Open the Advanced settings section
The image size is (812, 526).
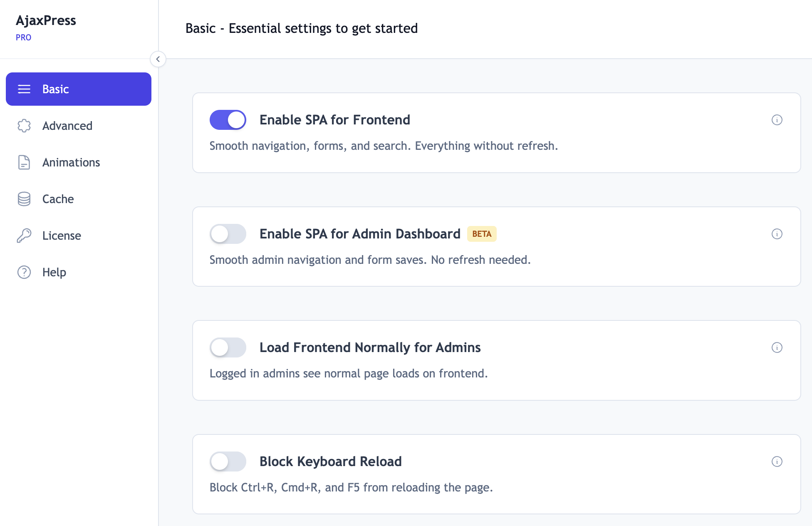click(x=67, y=126)
